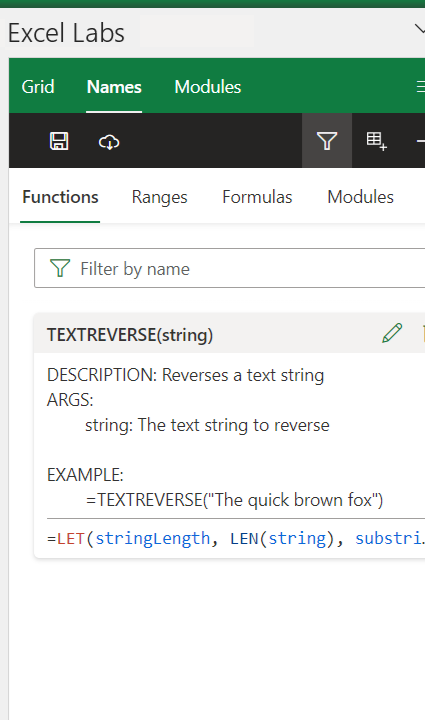This screenshot has height=720, width=425.
Task: Switch to the Grid tab
Action: tap(38, 87)
